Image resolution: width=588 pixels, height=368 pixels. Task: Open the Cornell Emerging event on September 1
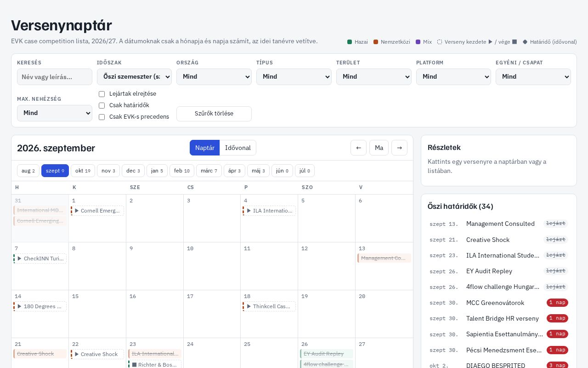[x=97, y=211]
